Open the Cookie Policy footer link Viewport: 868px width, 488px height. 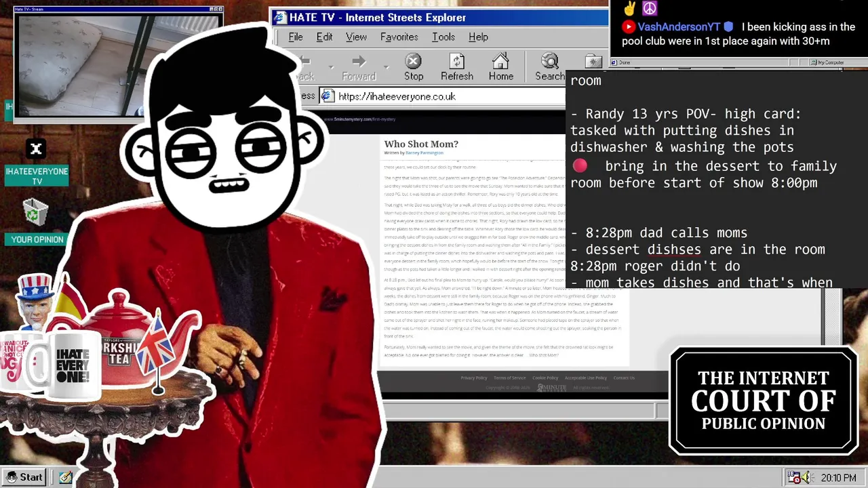pos(545,378)
